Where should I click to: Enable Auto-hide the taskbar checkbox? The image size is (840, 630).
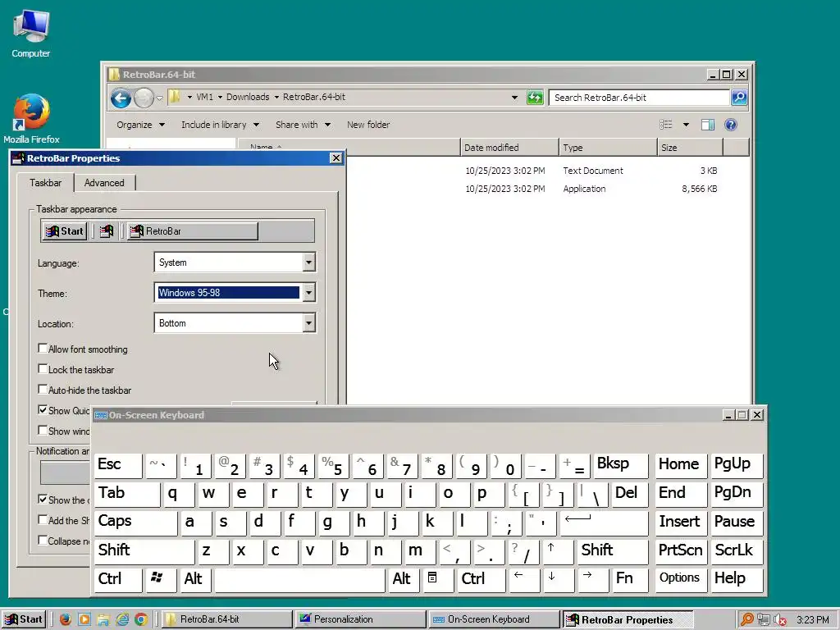(43, 390)
